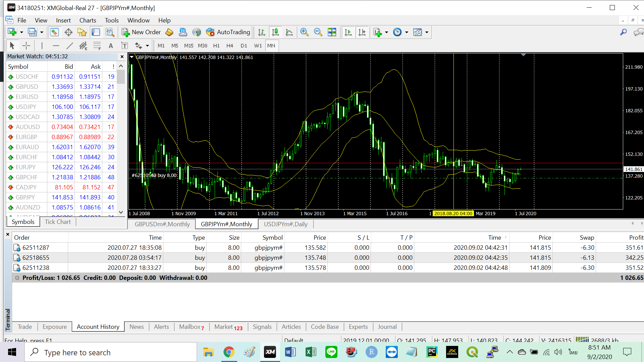The image size is (644, 362).
Task: Open chart dropdown triangle beside GBPJPYm# title
Action: click(132, 57)
